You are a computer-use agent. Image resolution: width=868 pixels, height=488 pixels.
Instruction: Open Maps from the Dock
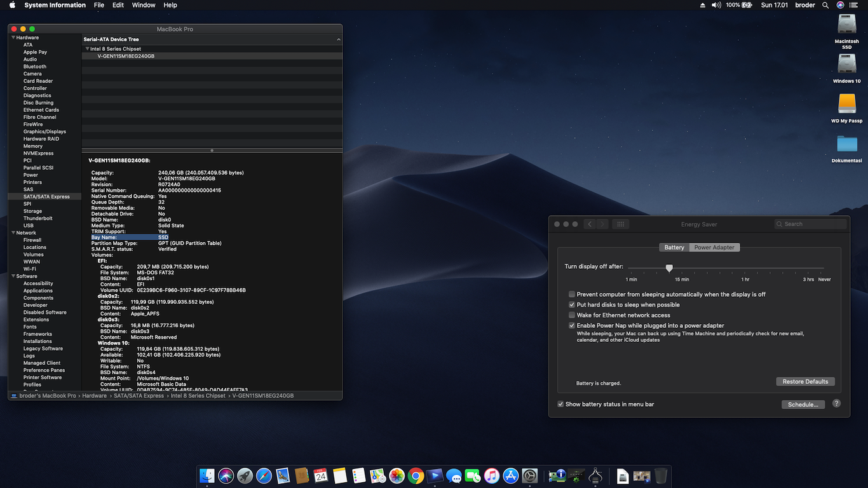pos(378,476)
